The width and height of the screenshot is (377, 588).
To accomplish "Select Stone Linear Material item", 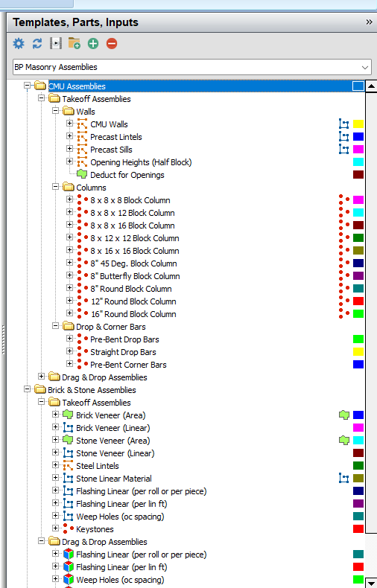I will pos(114,479).
